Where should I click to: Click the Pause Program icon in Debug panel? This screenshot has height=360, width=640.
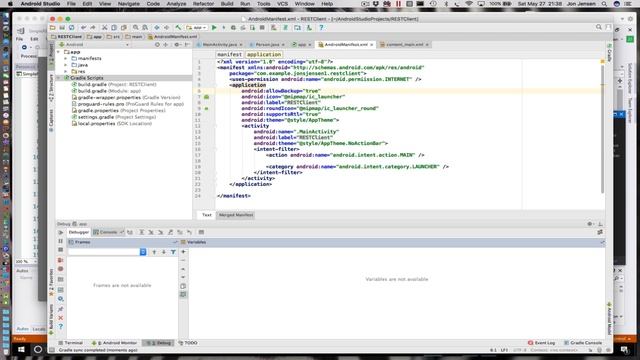coord(60,242)
